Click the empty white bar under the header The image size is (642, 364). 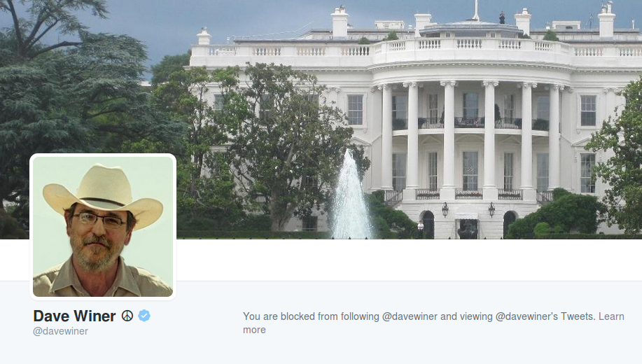tap(409, 260)
